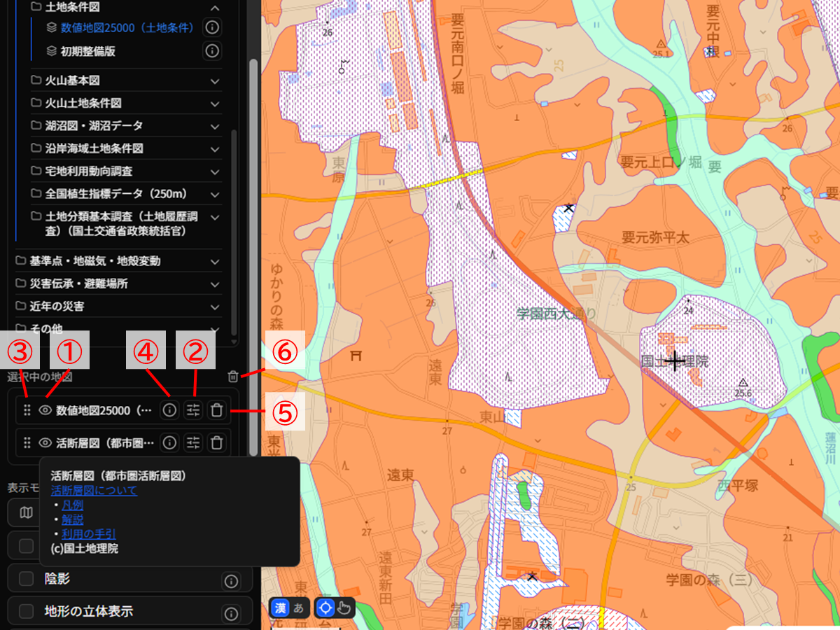Open 湖沼図・湖沼データ folder row
840x630 pixels.
point(127,126)
